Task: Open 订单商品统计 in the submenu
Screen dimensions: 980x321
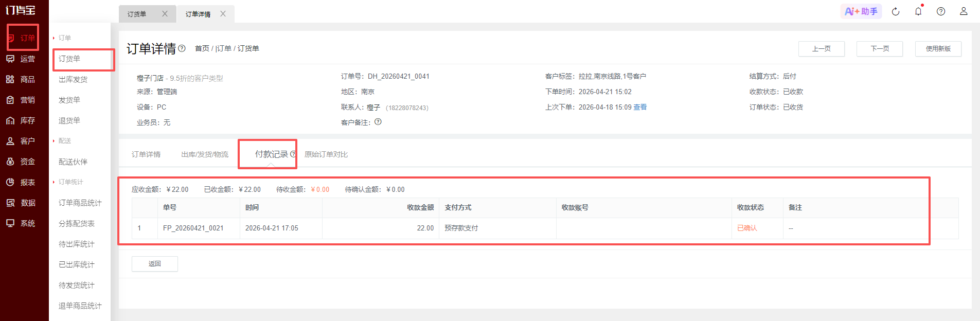Action: click(x=80, y=203)
